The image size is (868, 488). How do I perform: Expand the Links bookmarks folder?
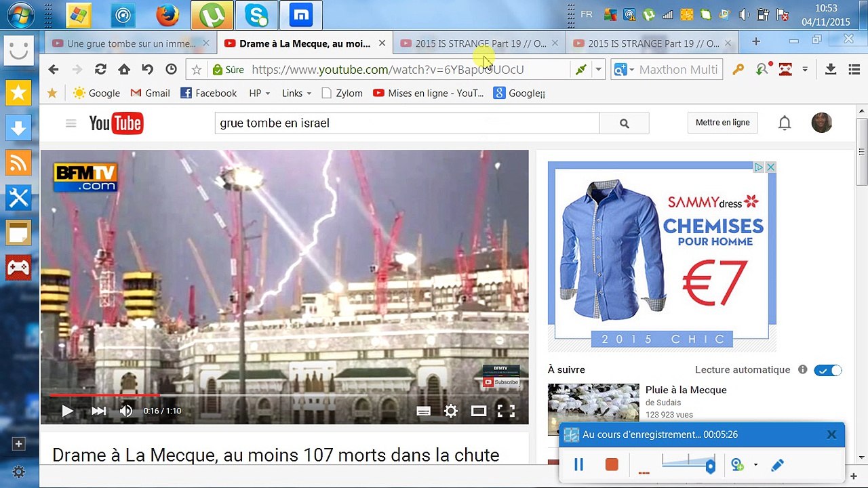(296, 93)
